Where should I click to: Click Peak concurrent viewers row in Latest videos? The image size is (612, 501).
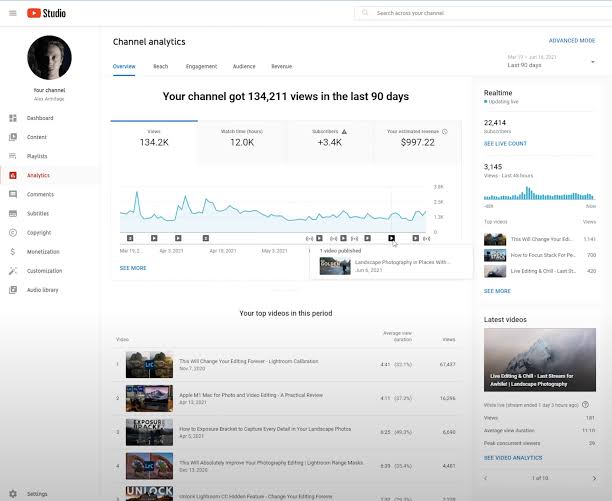point(539,443)
